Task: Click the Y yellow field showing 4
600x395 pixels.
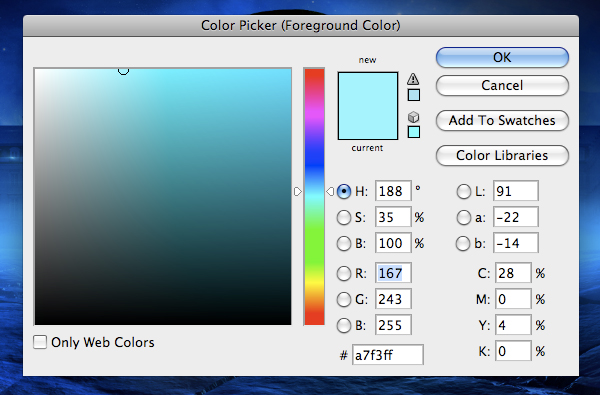Action: (513, 325)
